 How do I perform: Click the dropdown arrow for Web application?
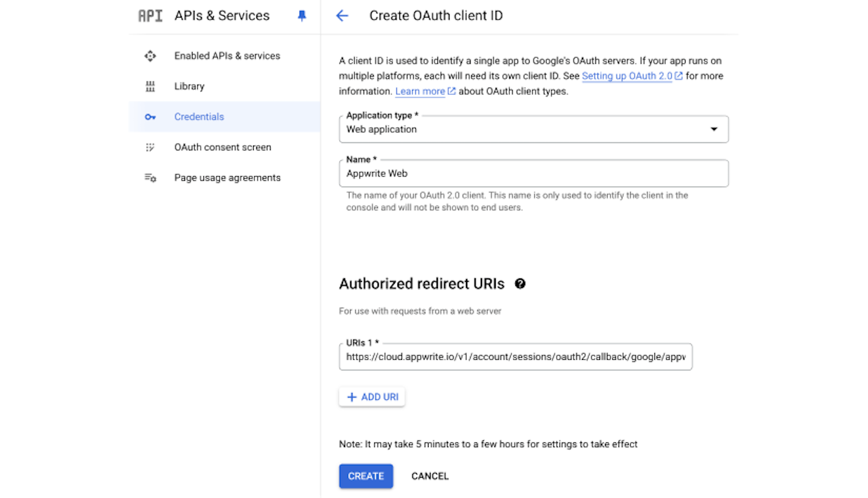pos(714,129)
